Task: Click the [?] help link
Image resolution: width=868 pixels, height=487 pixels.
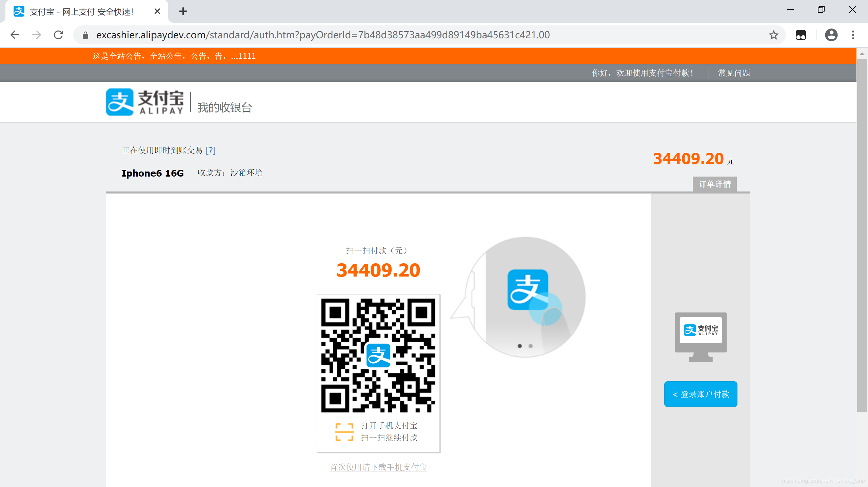Action: coord(211,150)
